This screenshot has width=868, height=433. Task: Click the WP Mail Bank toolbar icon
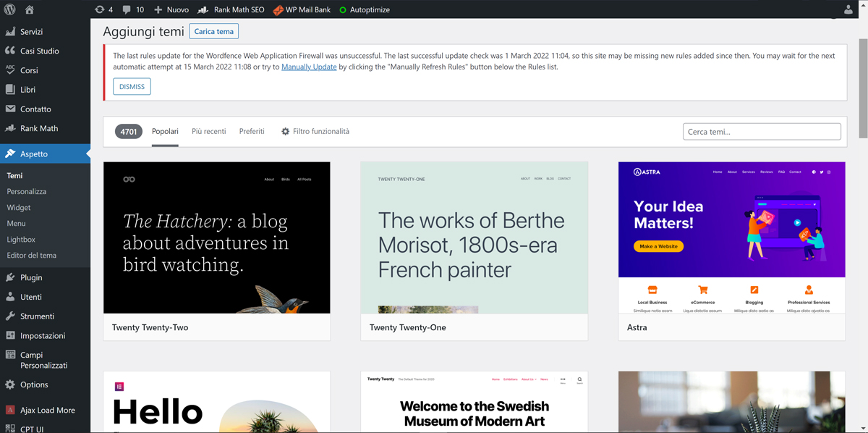[x=278, y=10]
